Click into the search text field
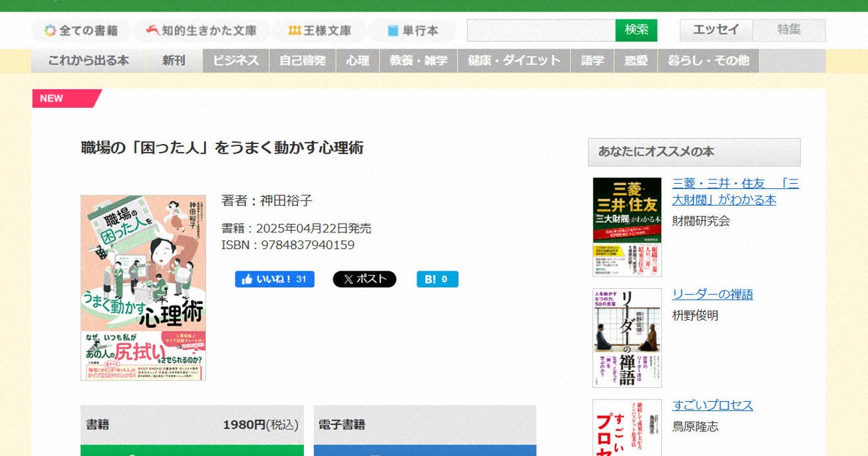The width and height of the screenshot is (868, 456). pos(541,30)
